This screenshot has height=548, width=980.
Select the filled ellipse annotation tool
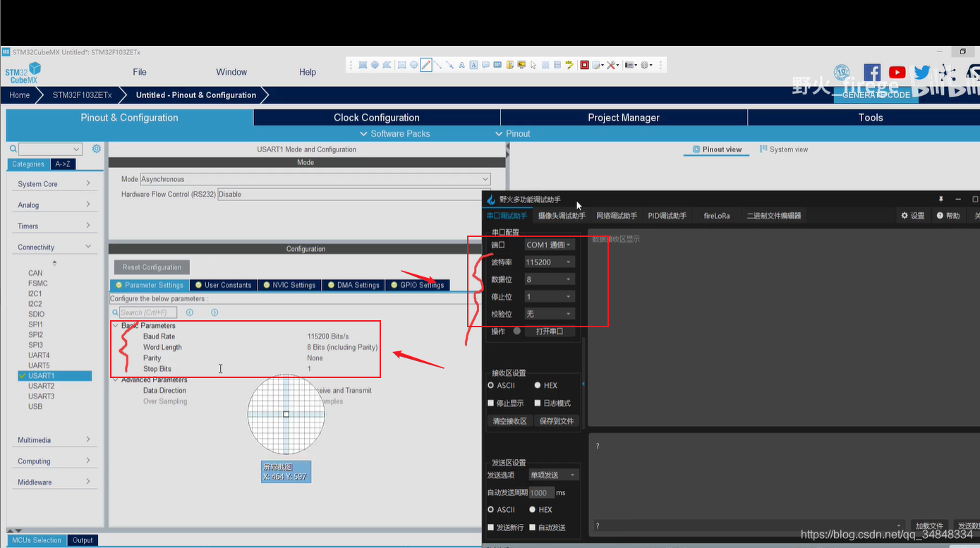pos(375,65)
